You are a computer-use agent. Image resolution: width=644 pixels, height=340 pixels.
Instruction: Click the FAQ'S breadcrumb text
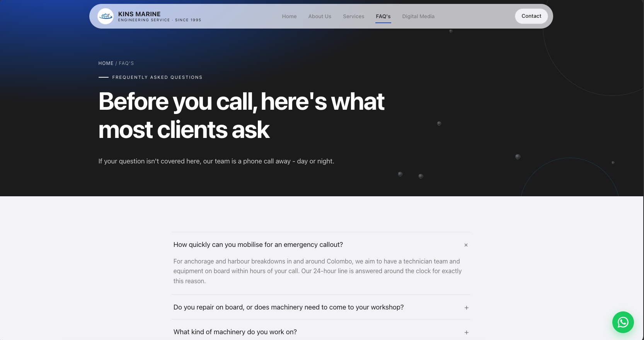[126, 63]
